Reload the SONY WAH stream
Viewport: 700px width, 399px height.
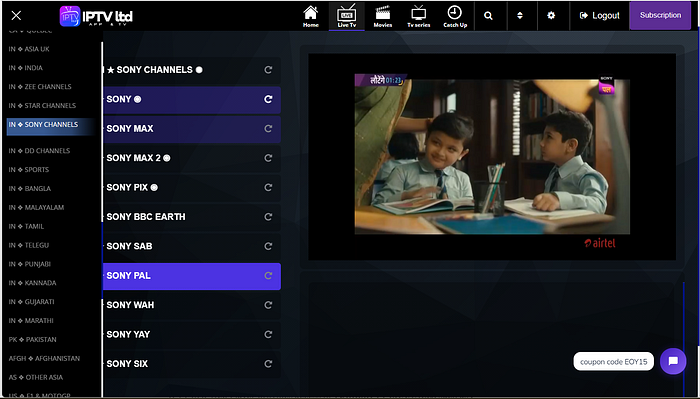[x=268, y=305]
